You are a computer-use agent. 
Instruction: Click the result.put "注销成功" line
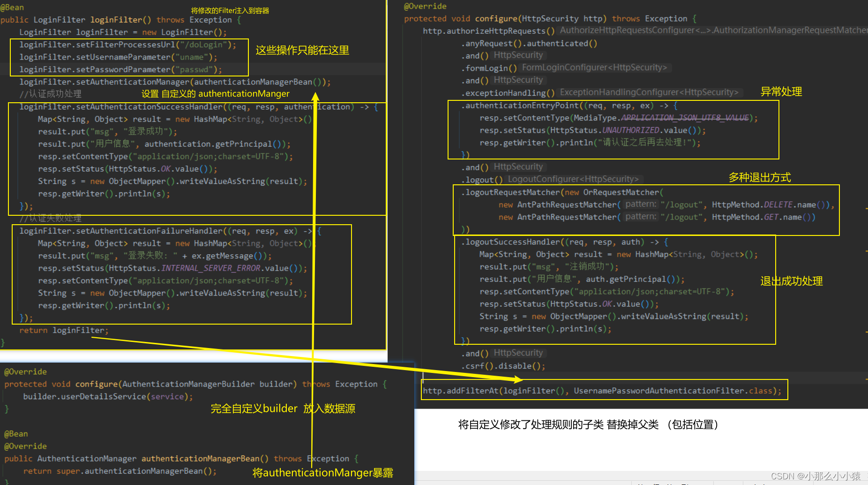click(x=549, y=267)
